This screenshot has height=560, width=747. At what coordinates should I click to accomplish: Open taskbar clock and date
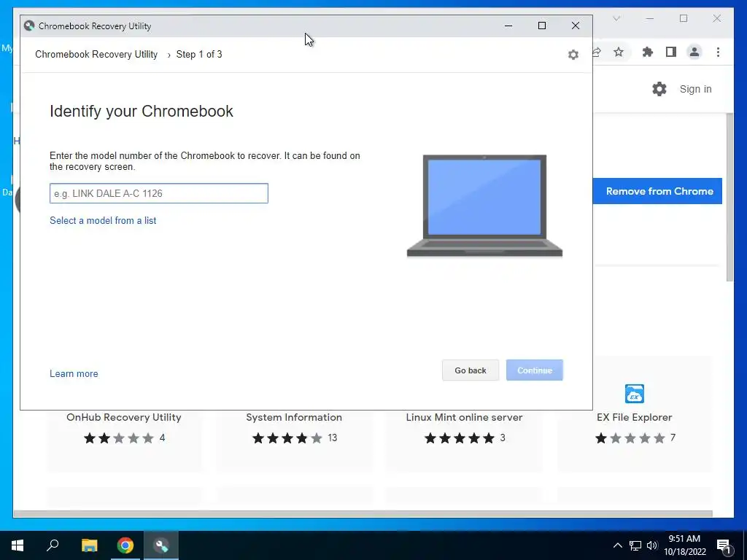684,545
